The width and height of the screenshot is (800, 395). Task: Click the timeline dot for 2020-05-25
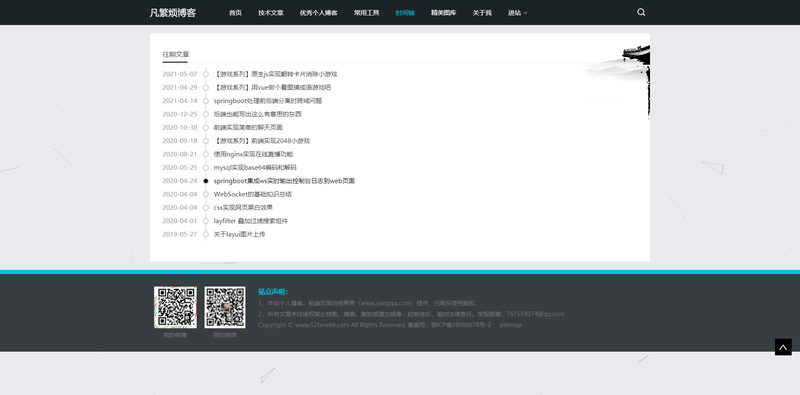(x=206, y=167)
